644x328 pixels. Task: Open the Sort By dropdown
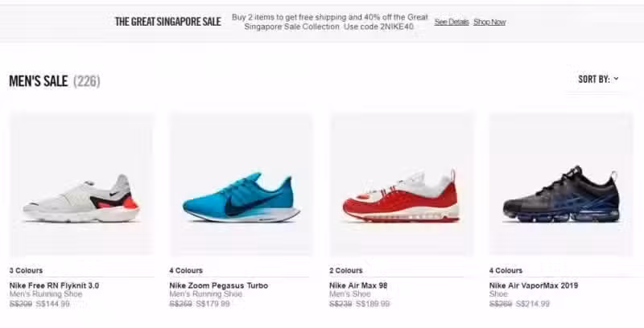(x=598, y=79)
